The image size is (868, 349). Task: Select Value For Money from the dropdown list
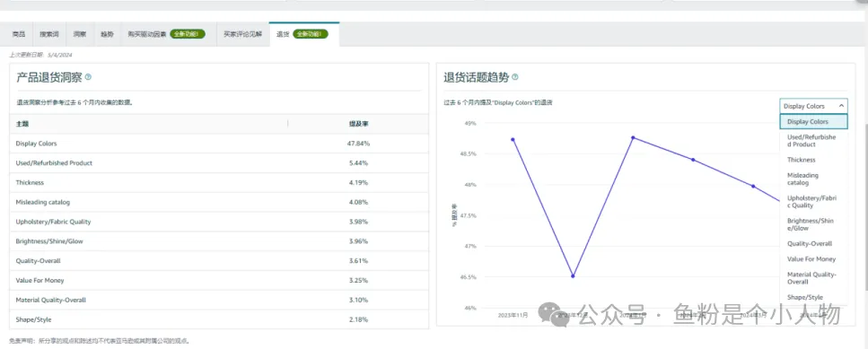813,259
